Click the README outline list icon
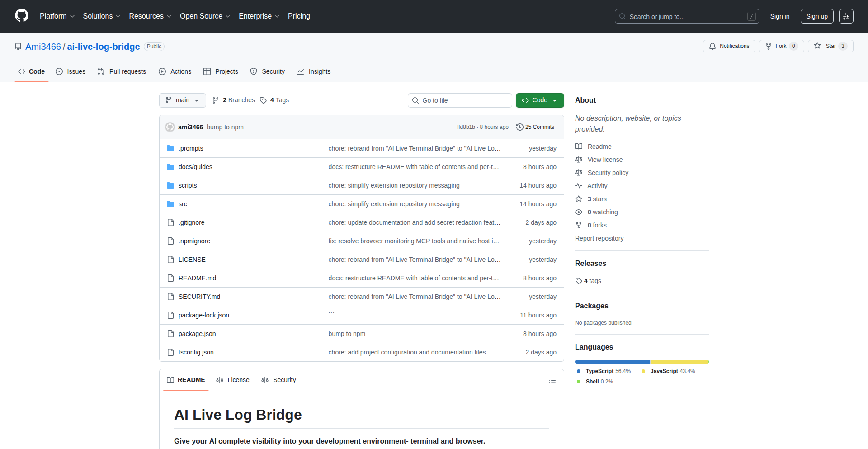Screen dimensions: 868x449 click(552, 380)
